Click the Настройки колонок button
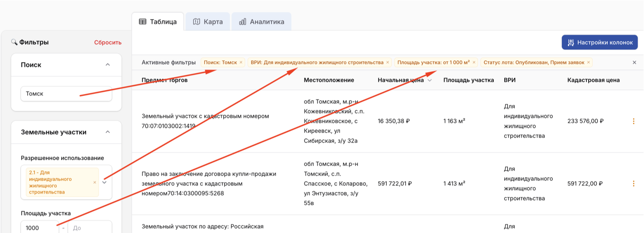 click(x=600, y=42)
